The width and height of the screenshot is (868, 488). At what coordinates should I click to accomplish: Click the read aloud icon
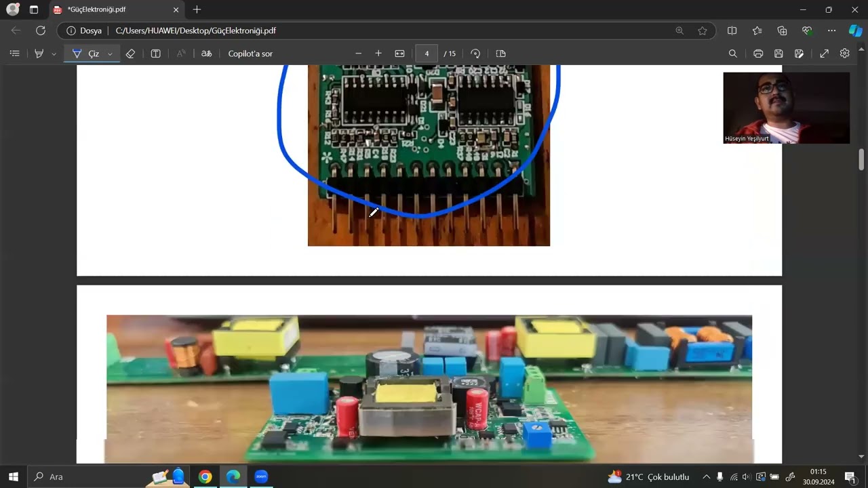click(x=181, y=54)
